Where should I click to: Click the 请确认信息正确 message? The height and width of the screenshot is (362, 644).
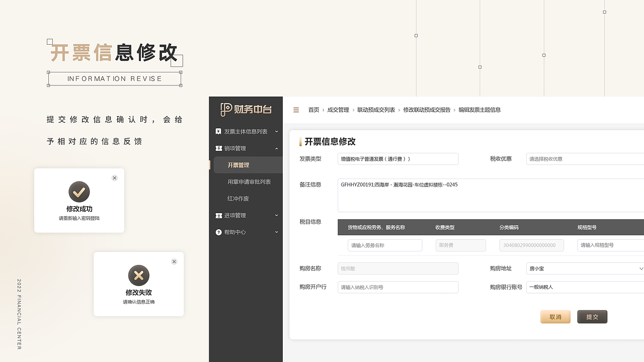pos(139,302)
